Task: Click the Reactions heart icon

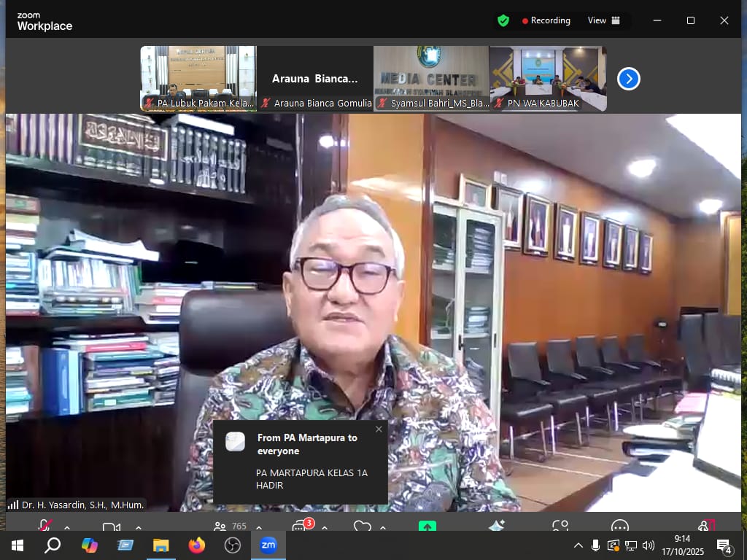Action: tap(363, 526)
